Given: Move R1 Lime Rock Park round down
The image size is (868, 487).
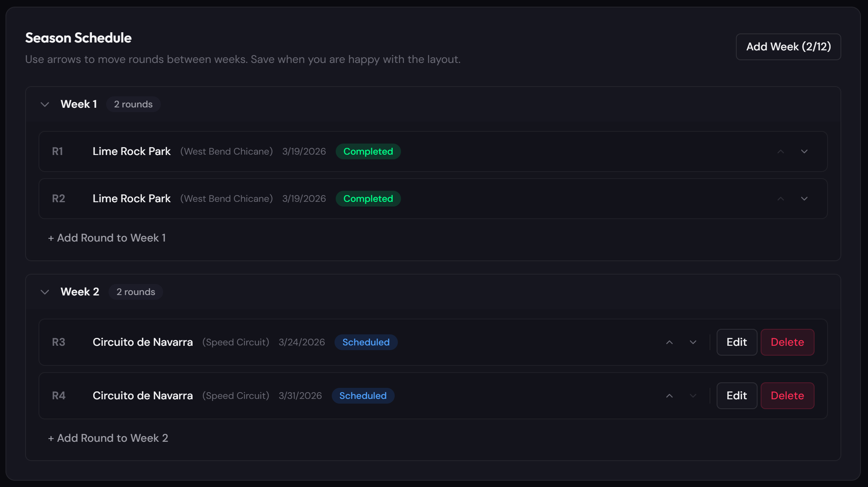Looking at the screenshot, I should pyautogui.click(x=804, y=151).
